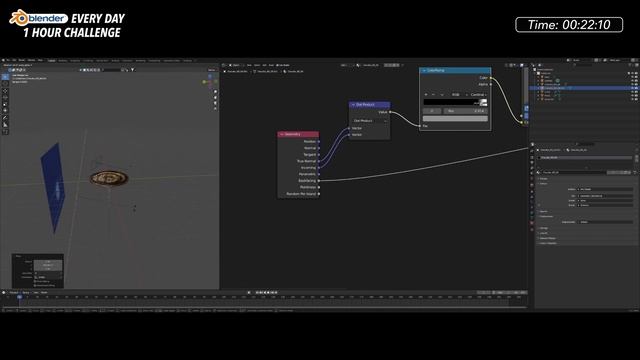640x360 pixels.
Task: Select the Measure ruler tool
Action: coord(5,124)
